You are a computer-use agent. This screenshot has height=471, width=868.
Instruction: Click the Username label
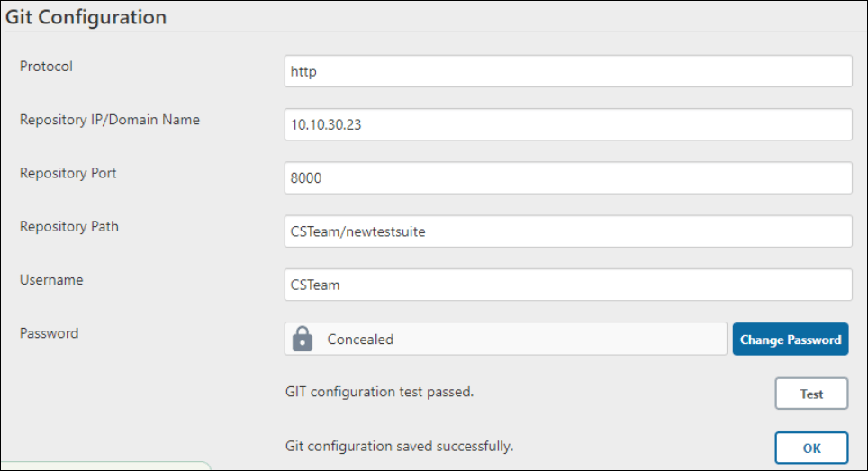coord(51,280)
